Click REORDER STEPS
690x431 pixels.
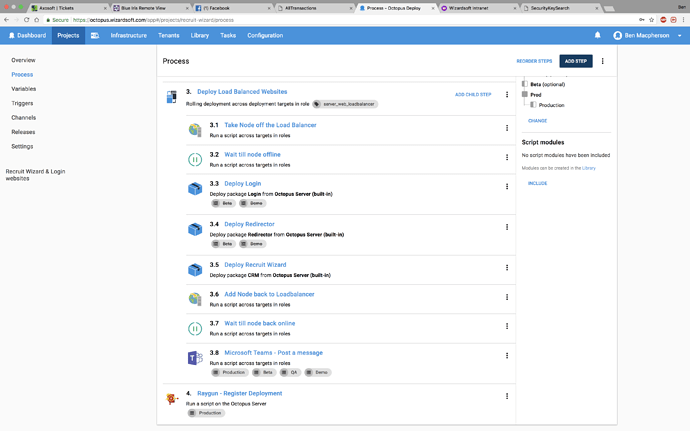point(534,61)
